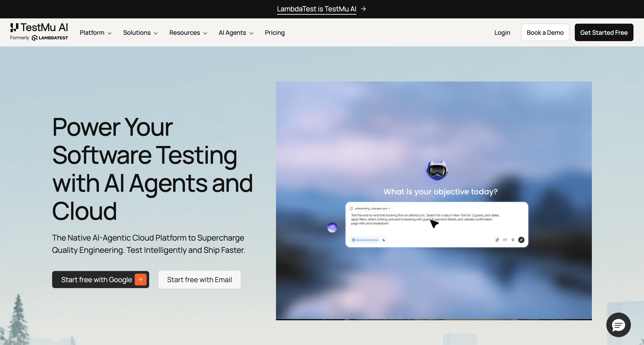Click the "Power Your Software Testing" headline
644x345 pixels.
tap(152, 169)
